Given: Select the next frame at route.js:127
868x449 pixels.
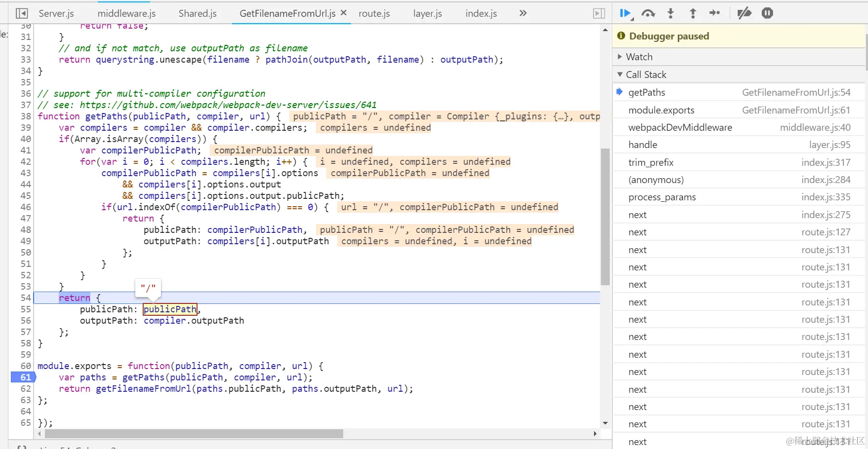Looking at the screenshot, I should (x=739, y=232).
